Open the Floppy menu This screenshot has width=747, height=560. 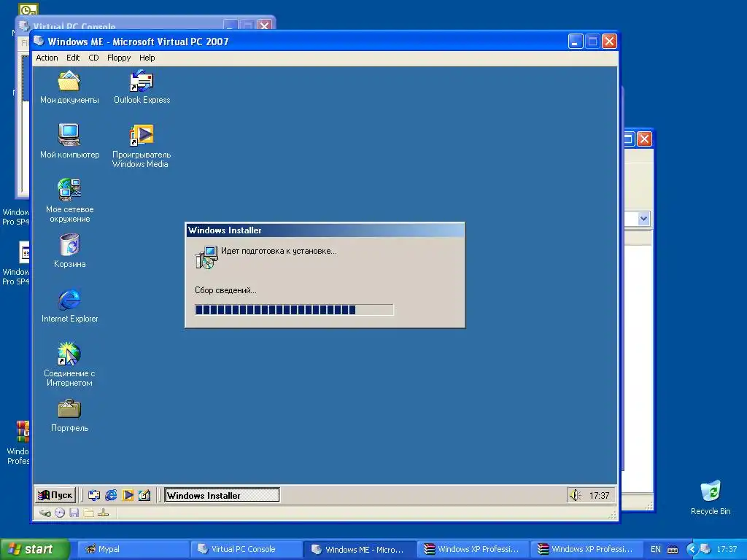(x=119, y=58)
